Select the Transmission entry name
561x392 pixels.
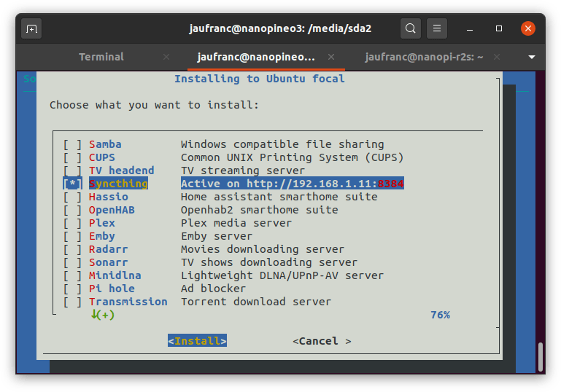point(128,302)
